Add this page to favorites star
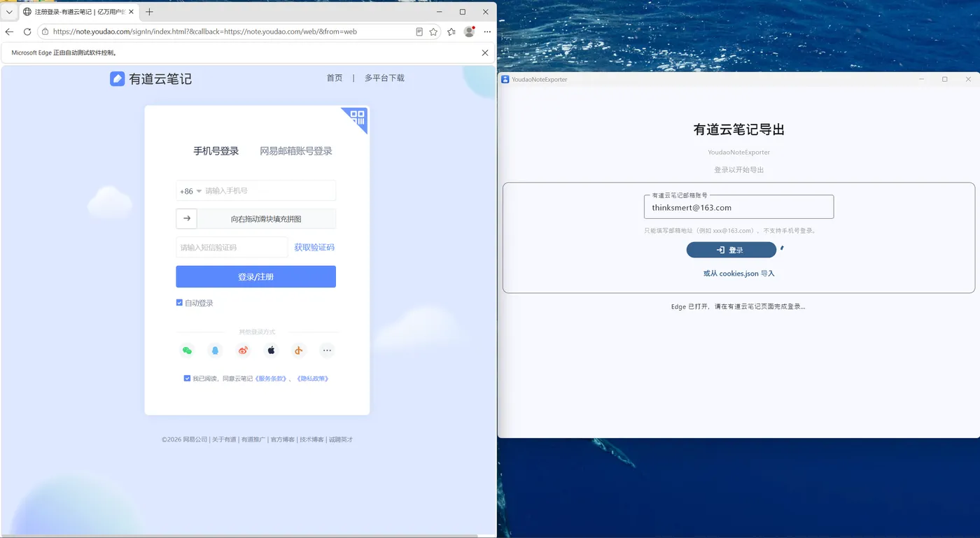The image size is (980, 538). point(433,31)
